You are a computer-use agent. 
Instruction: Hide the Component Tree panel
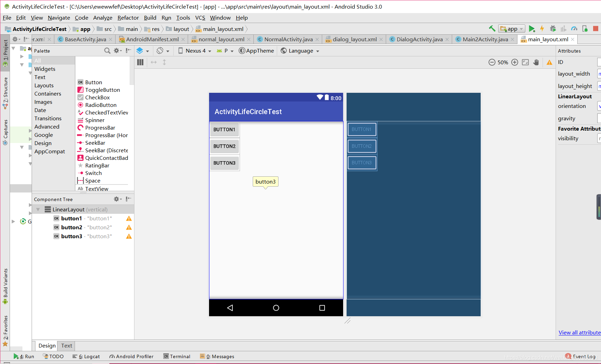tap(129, 199)
